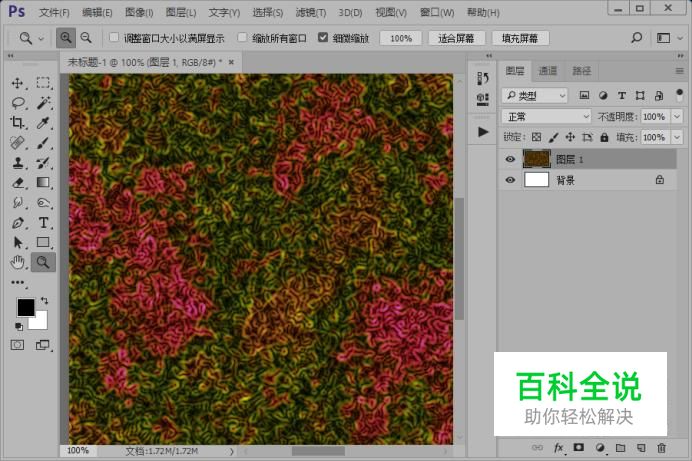
Task: Toggle lock all padlock
Action: [604, 137]
